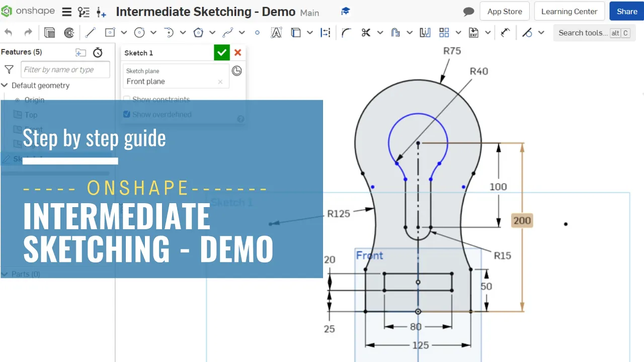The image size is (644, 362).
Task: Select the Spline sketch tool
Action: point(228,33)
